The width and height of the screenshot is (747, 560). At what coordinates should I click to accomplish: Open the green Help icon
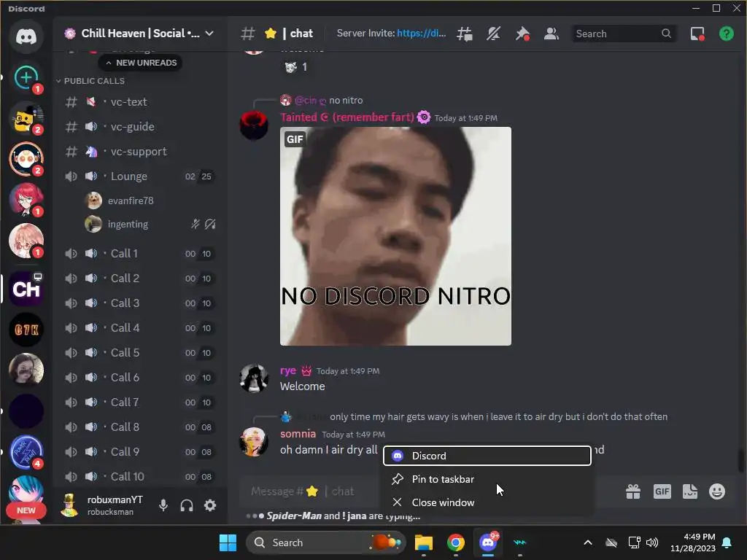point(726,34)
